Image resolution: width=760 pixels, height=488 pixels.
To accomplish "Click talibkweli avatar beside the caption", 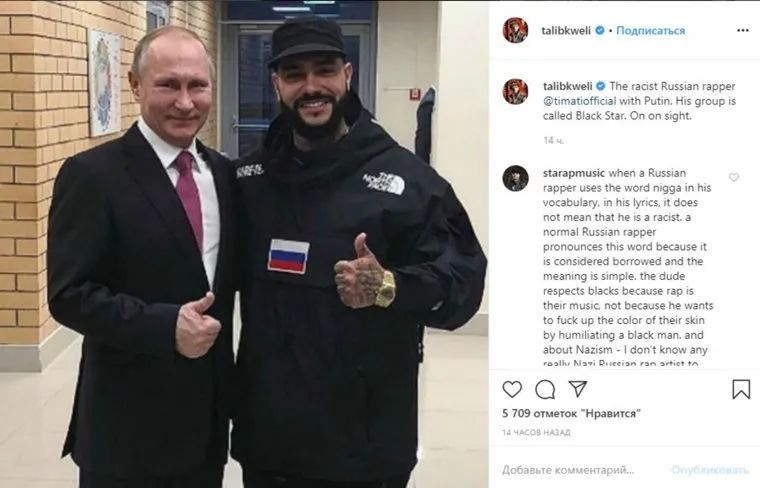I will [515, 92].
